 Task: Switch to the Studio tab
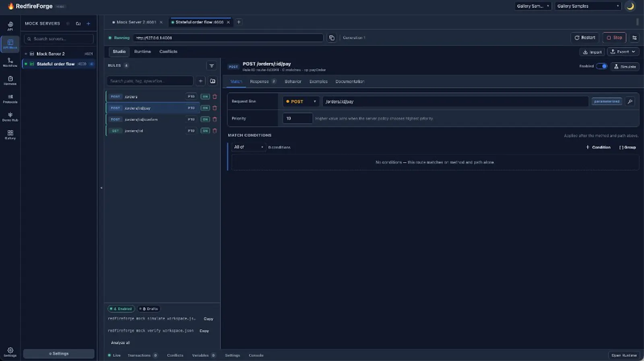(119, 52)
